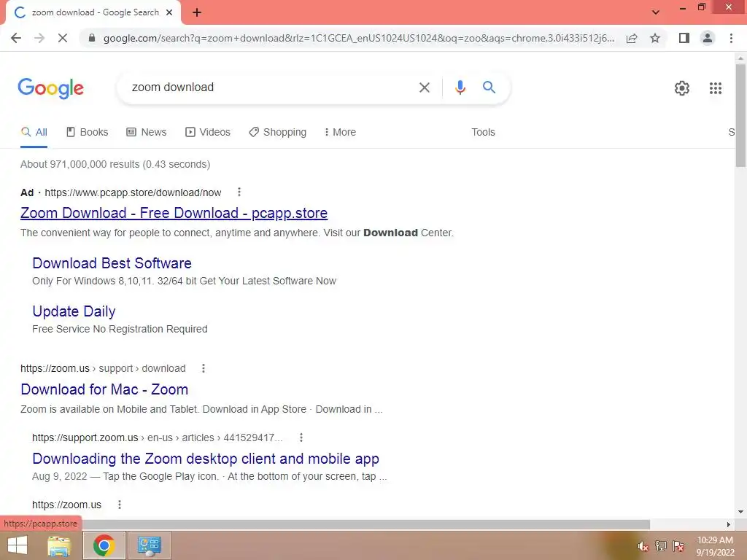Click scroll down arrow on vertical scrollbar
This screenshot has width=747, height=560.
pos(740,512)
